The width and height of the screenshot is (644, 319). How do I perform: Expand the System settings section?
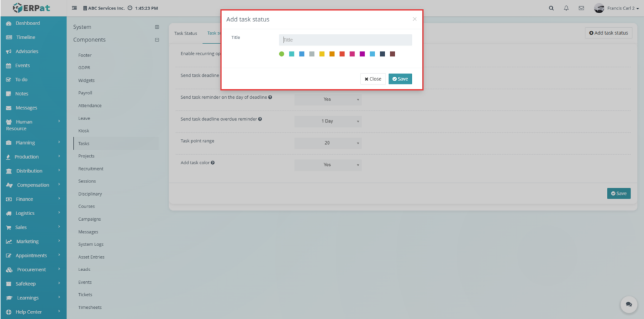[x=157, y=27]
